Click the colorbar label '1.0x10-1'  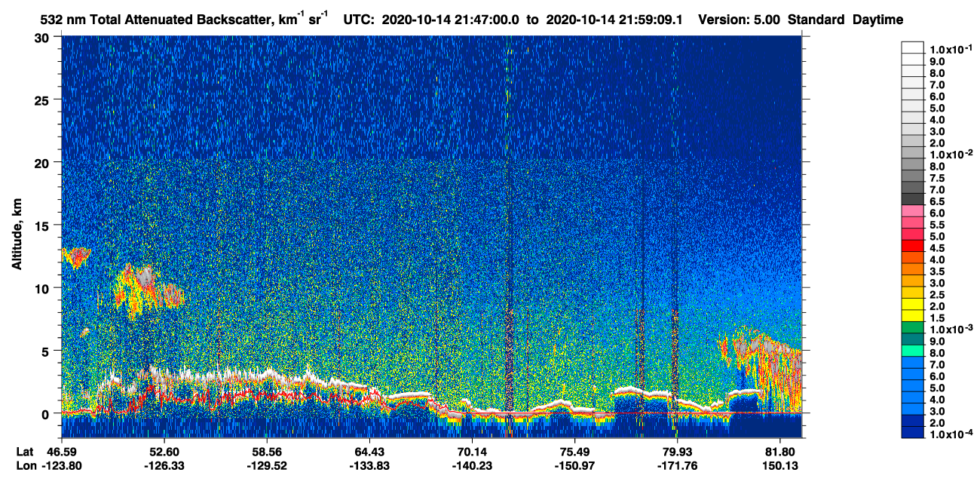click(952, 50)
